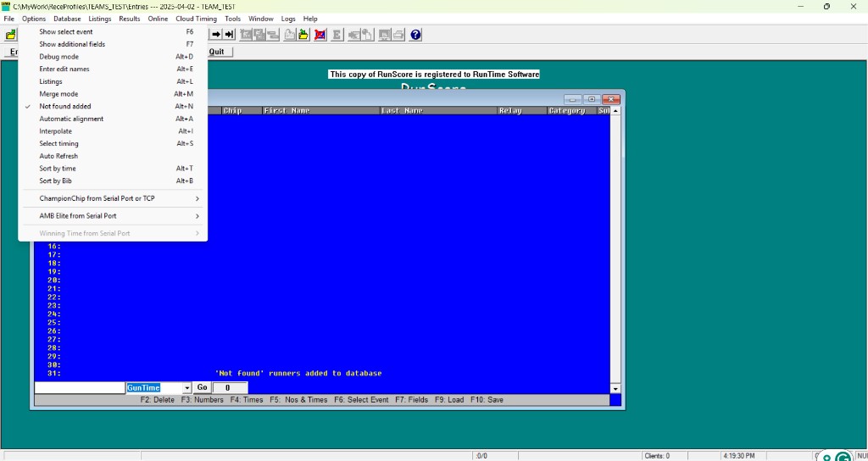Image resolution: width=868 pixels, height=461 pixels.
Task: Click the Quit button
Action: tap(220, 52)
